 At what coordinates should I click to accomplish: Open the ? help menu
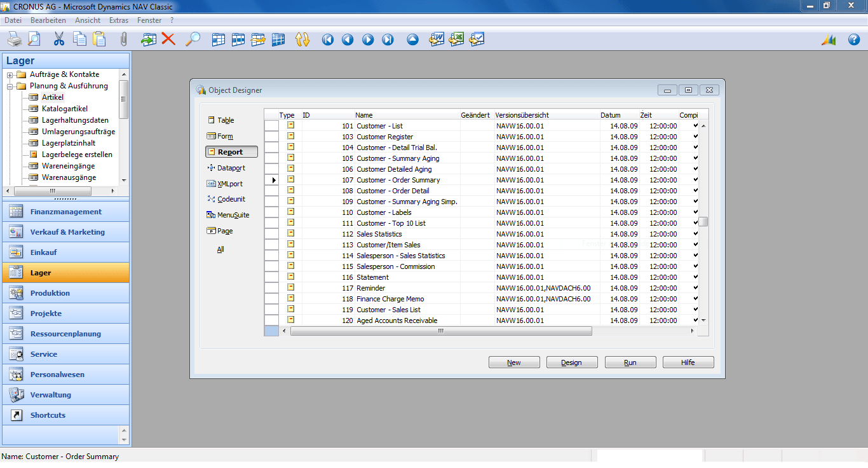click(x=172, y=20)
